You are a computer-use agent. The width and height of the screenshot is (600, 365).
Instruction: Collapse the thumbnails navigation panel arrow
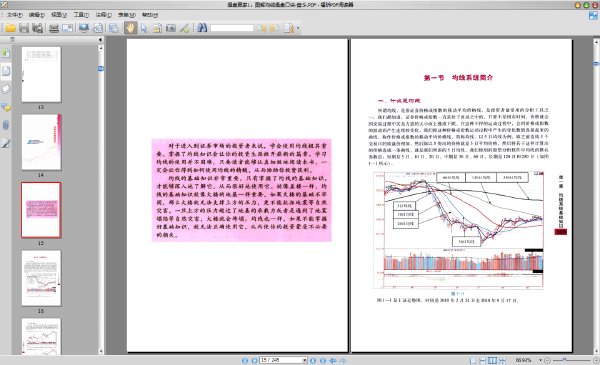pos(100,39)
